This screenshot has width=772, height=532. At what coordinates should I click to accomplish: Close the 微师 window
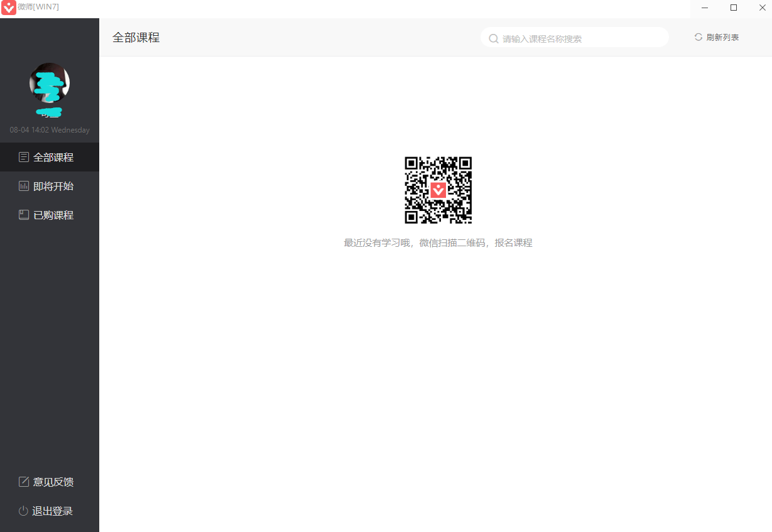pyautogui.click(x=762, y=8)
